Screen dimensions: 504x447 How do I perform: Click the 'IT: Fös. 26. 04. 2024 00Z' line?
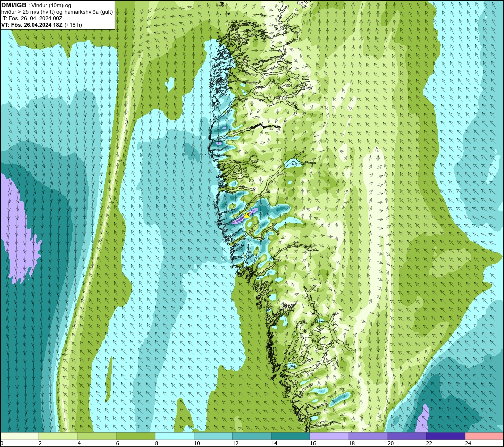pyautogui.click(x=31, y=18)
